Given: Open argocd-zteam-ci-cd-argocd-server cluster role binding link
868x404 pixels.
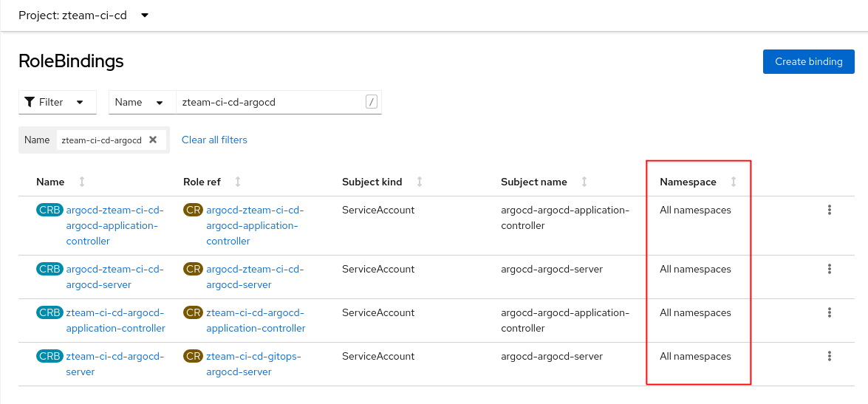Looking at the screenshot, I should (x=115, y=277).
